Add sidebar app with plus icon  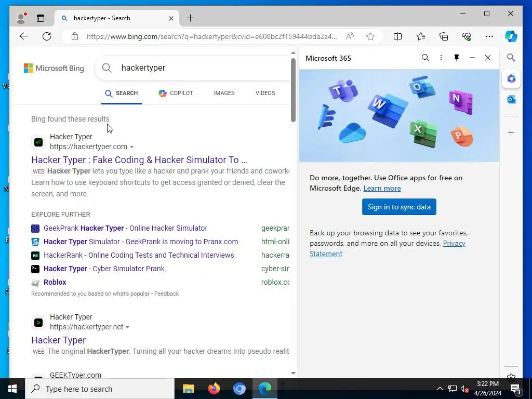pos(511,132)
